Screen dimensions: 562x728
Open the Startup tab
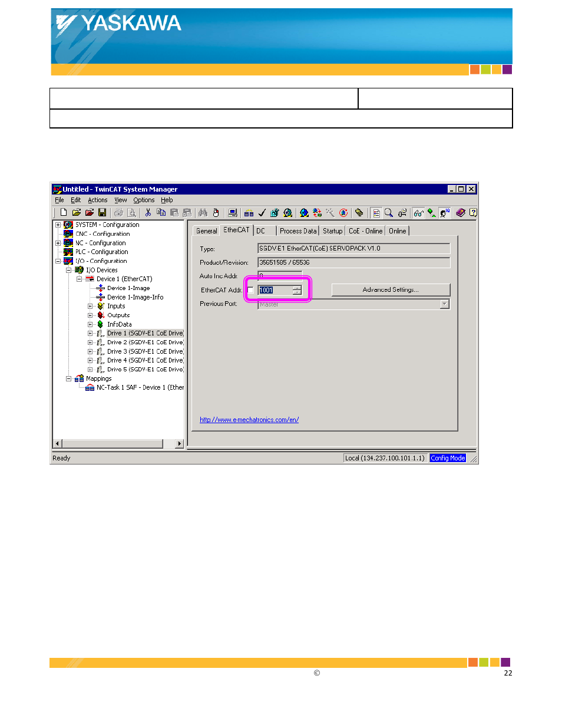(x=332, y=231)
